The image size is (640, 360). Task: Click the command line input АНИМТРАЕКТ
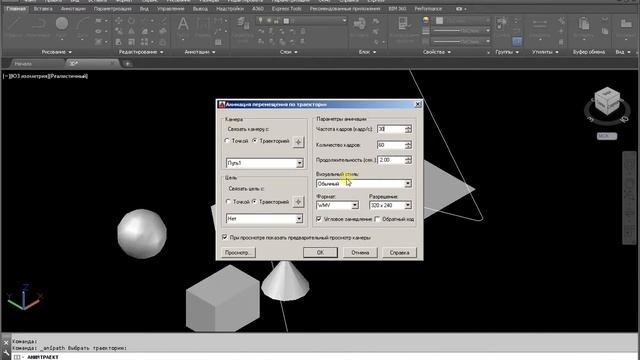tap(43, 357)
